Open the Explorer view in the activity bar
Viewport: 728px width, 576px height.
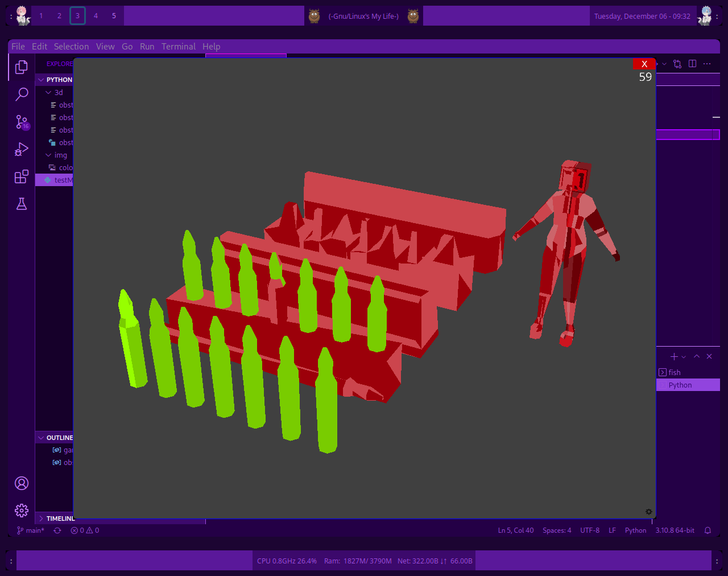point(21,67)
